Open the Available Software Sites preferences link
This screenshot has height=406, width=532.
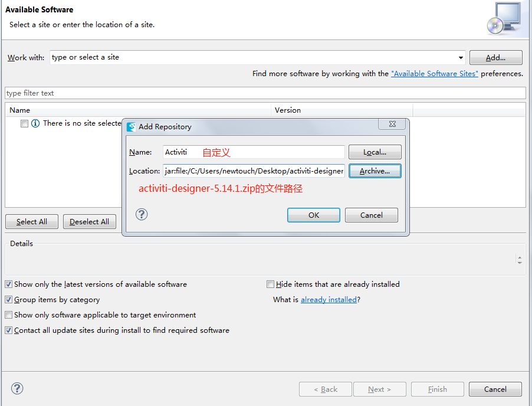435,74
